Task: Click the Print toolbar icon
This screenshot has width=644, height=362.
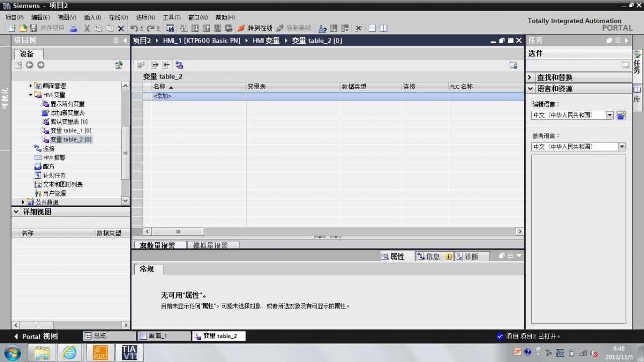Action: [72, 28]
